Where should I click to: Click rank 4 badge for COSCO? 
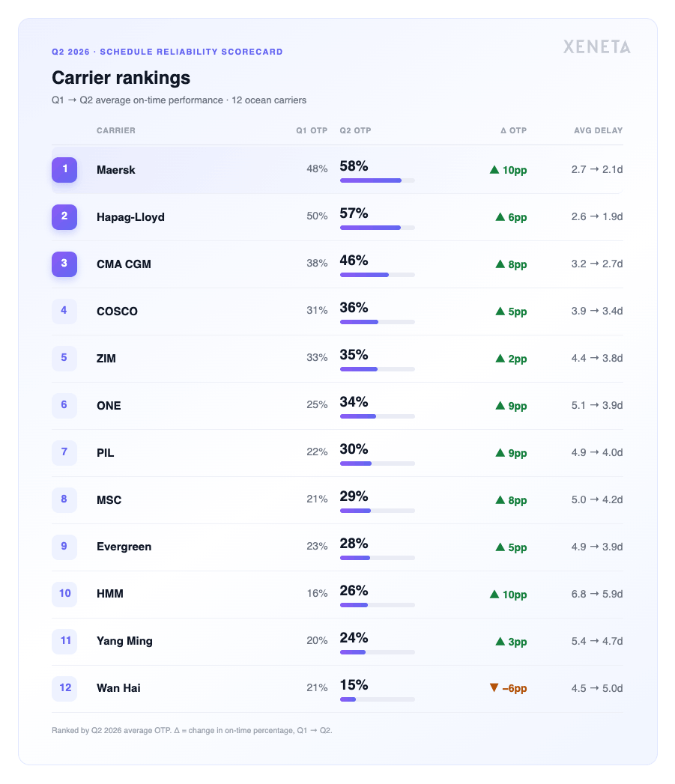click(64, 311)
